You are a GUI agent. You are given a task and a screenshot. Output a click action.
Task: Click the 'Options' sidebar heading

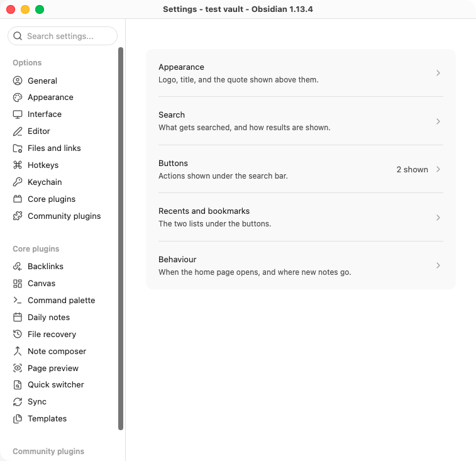pyautogui.click(x=27, y=62)
